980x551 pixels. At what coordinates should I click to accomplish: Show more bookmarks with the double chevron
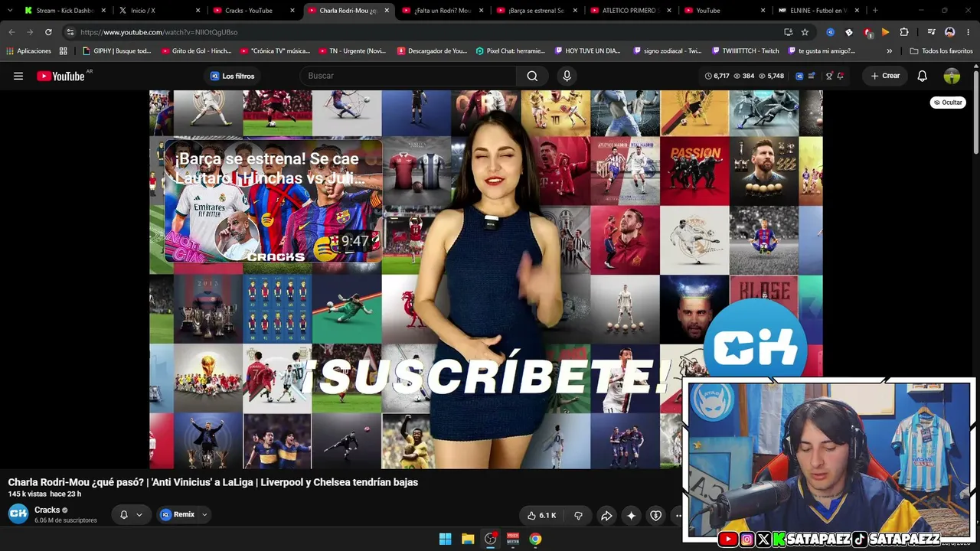point(889,51)
